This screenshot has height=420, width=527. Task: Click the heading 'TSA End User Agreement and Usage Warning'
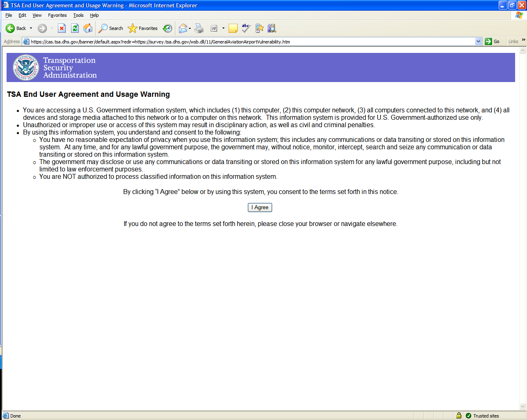coord(88,94)
